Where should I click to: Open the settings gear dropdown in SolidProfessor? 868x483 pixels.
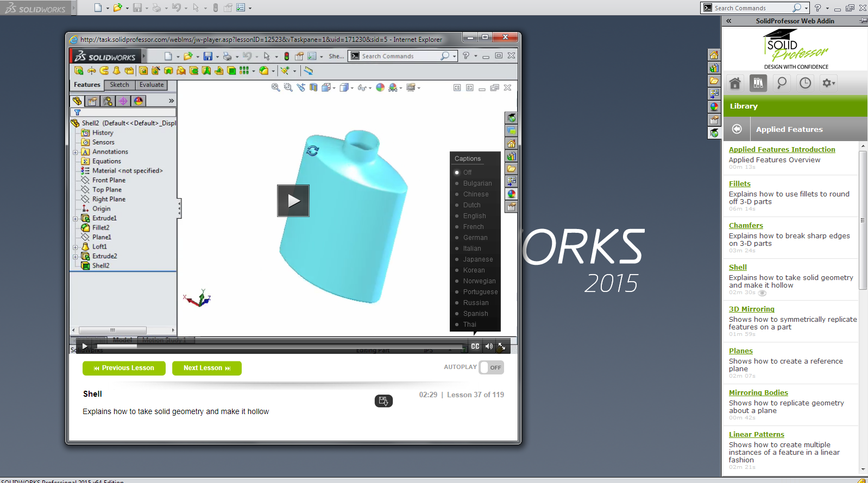(828, 83)
